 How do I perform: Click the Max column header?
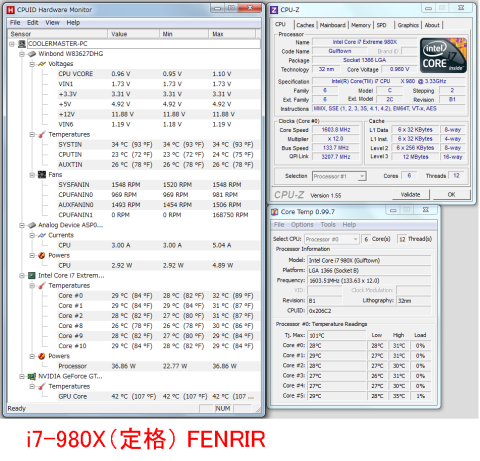pyautogui.click(x=232, y=34)
